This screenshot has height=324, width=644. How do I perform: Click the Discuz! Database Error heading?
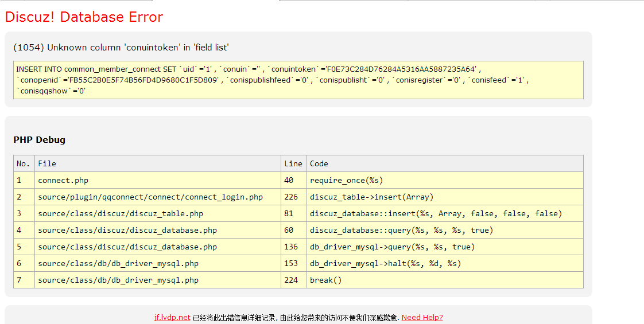point(84,17)
